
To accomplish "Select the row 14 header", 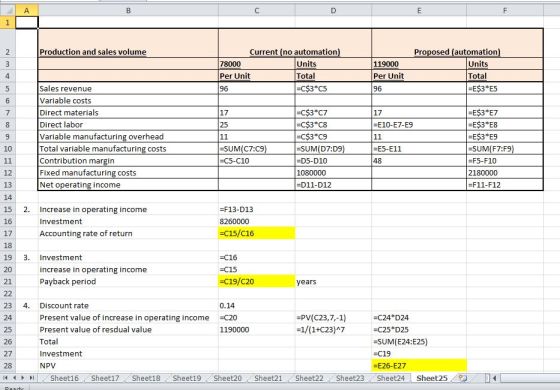I will tap(8, 197).
